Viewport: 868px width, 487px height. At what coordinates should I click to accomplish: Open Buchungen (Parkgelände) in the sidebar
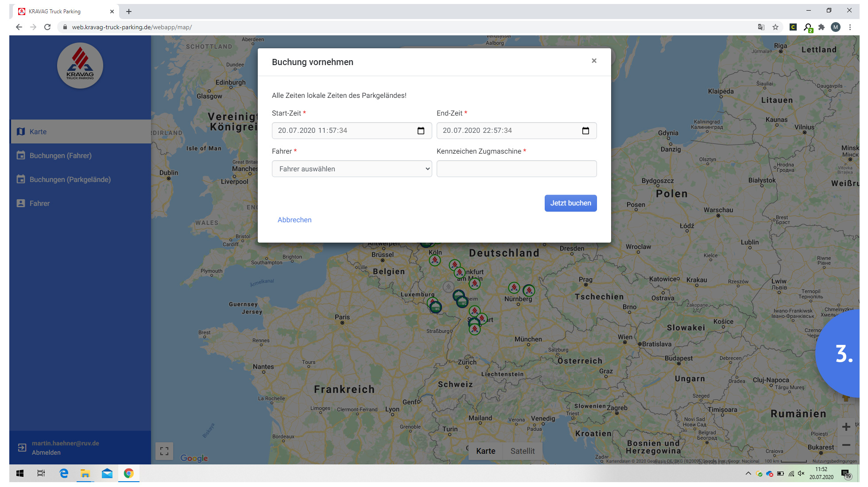[x=70, y=179]
